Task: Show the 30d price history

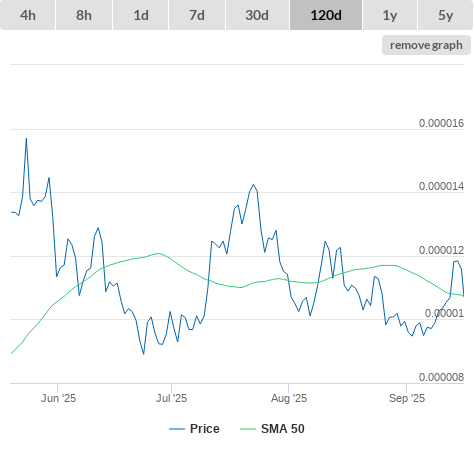Action: [257, 15]
